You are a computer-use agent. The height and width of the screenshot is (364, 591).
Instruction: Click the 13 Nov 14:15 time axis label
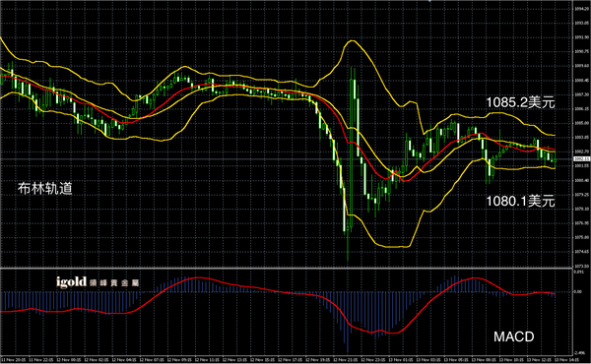pyautogui.click(x=568, y=360)
